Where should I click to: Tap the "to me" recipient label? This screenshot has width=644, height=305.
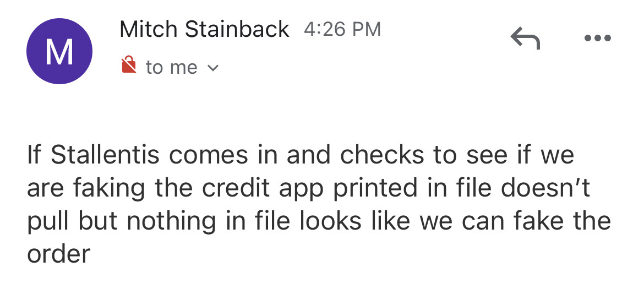171,67
